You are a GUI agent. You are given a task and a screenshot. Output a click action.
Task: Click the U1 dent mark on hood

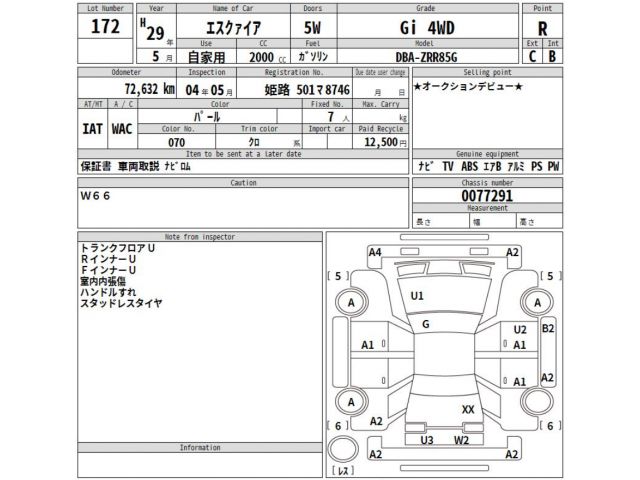coord(417,295)
